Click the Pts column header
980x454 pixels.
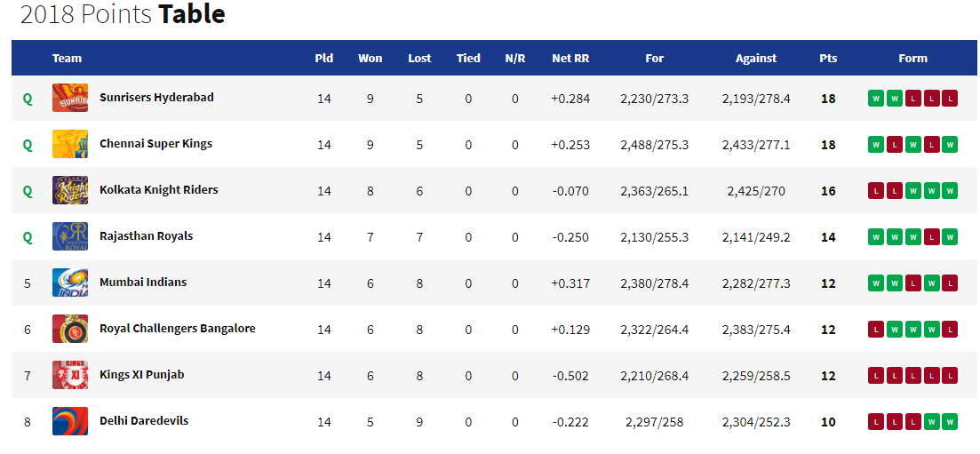click(828, 58)
